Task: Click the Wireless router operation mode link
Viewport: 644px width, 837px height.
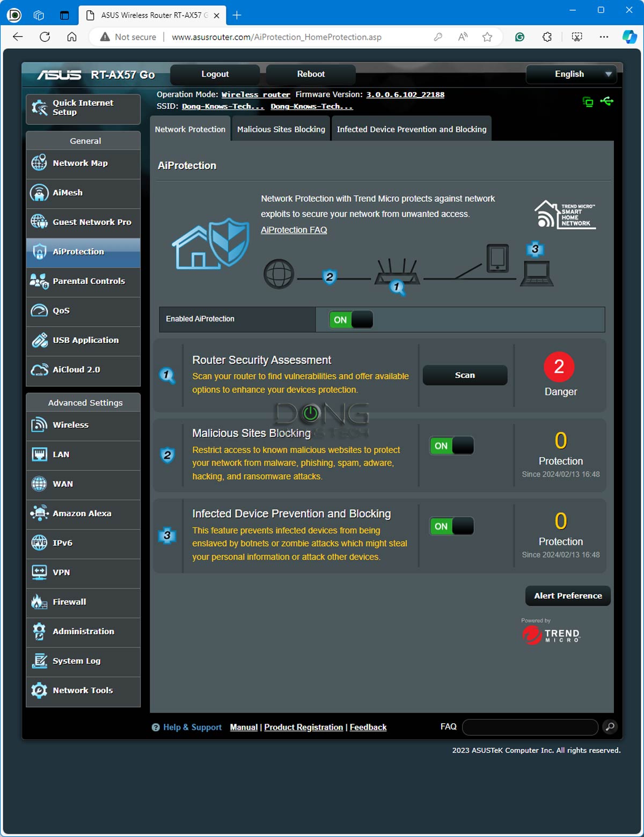Action: coord(256,94)
